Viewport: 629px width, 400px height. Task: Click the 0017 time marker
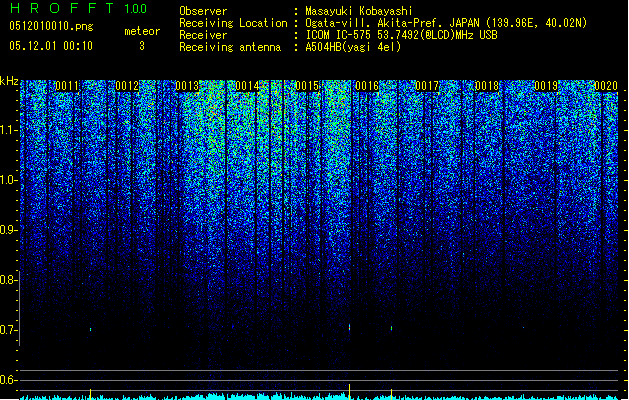click(x=427, y=86)
